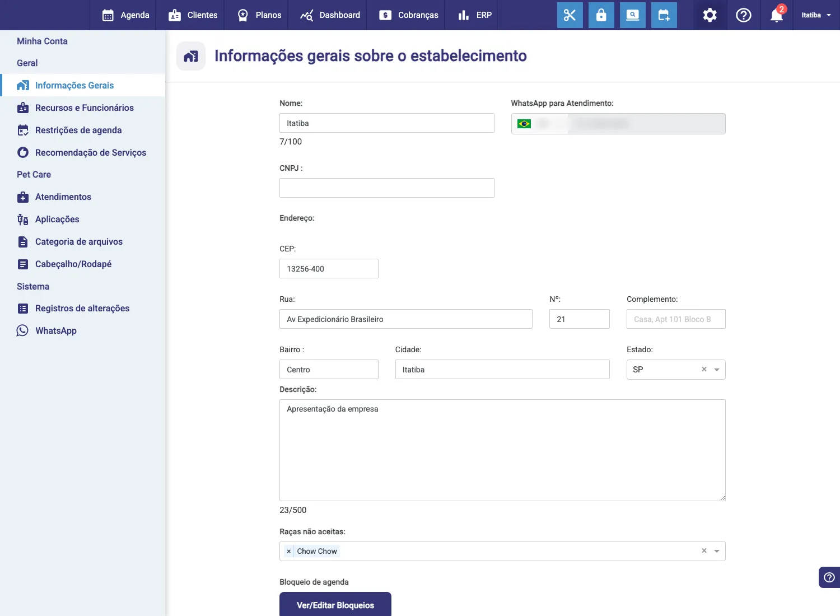Click the Aplicações syringe icon

(23, 220)
